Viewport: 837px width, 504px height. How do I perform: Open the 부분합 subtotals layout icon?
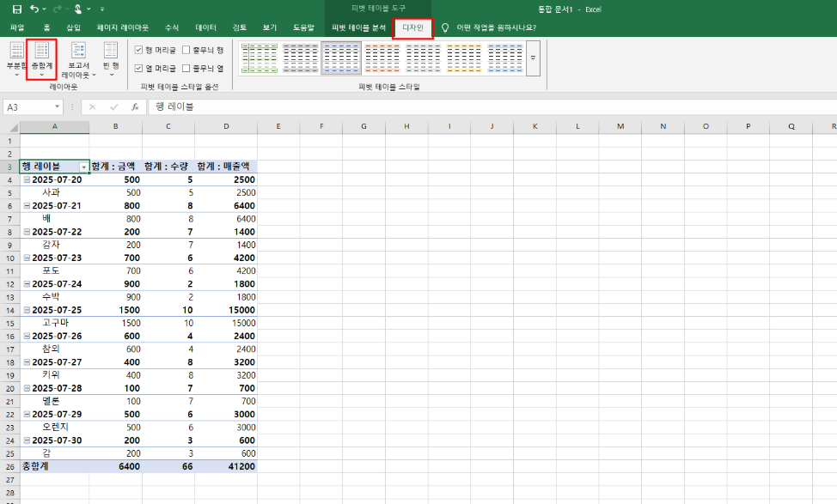pos(16,58)
